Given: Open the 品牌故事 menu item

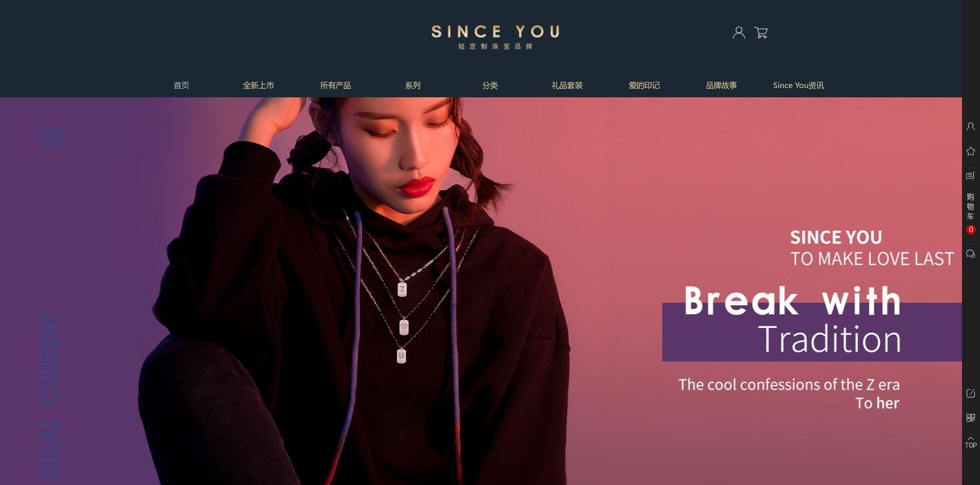Looking at the screenshot, I should pyautogui.click(x=721, y=85).
